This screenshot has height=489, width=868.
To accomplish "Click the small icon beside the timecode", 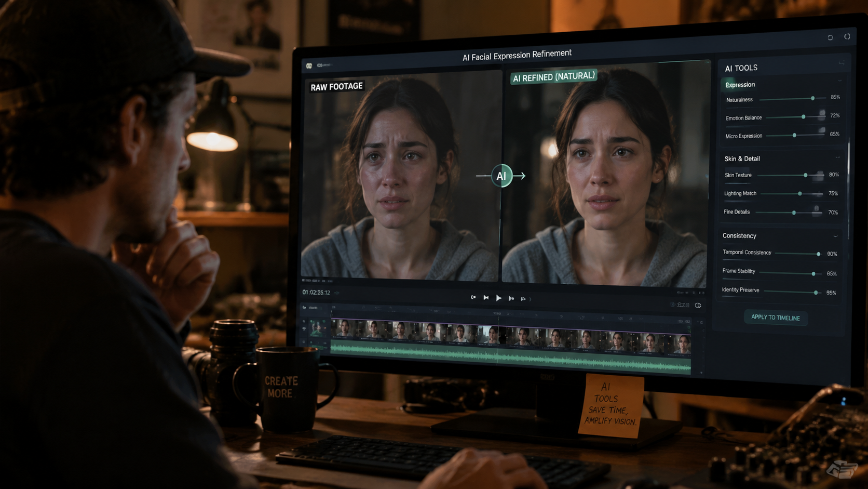I will tap(337, 293).
